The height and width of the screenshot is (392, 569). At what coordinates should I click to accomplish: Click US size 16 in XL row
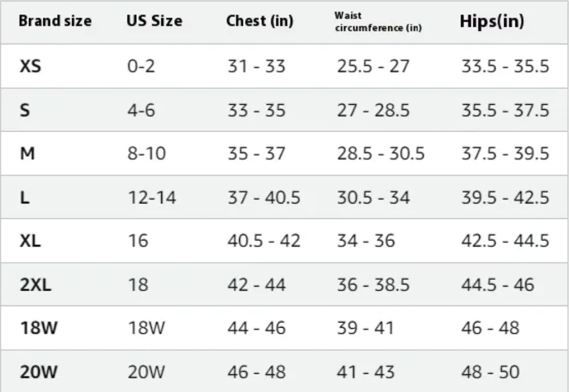[137, 241]
